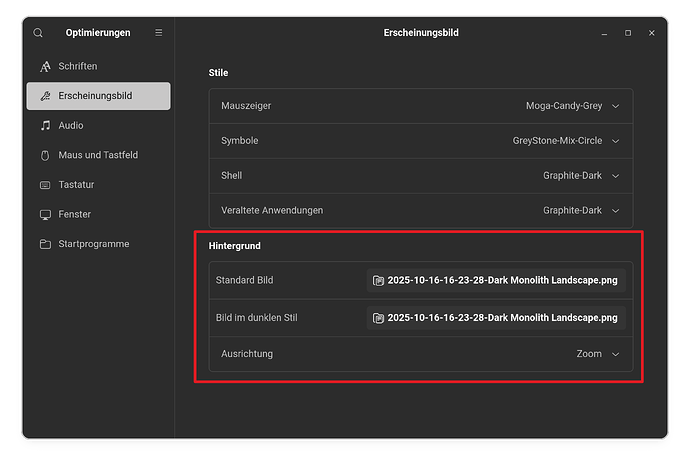Image resolution: width=690 pixels, height=466 pixels.
Task: Click the Standard Bild file image icon
Action: point(378,281)
